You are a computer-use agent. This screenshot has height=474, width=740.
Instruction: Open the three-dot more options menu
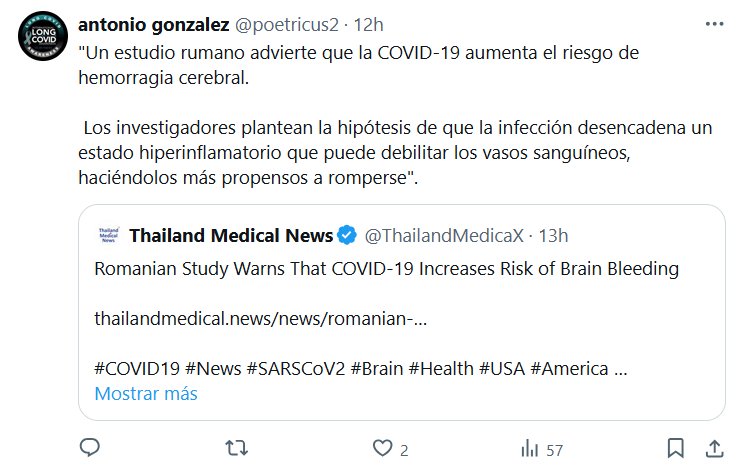pyautogui.click(x=715, y=24)
